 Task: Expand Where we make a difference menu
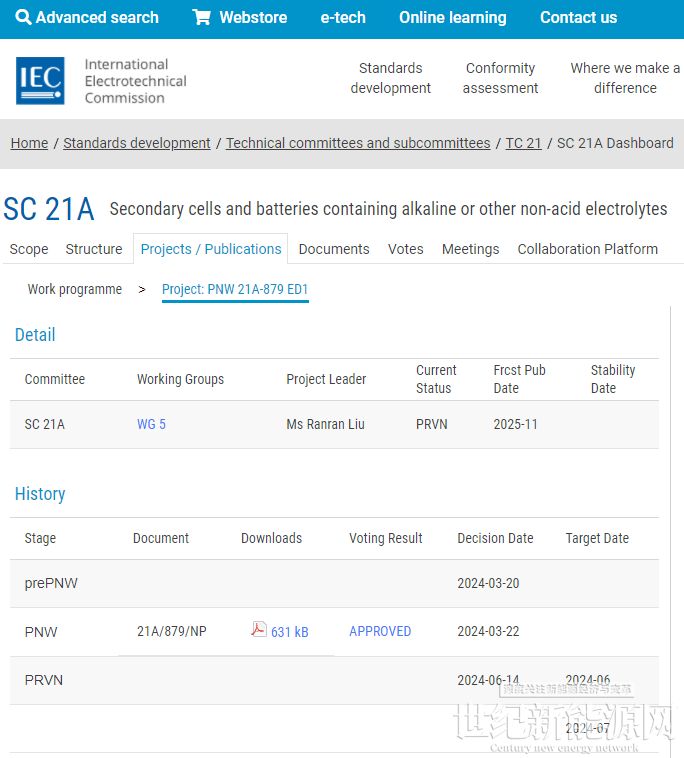click(625, 78)
